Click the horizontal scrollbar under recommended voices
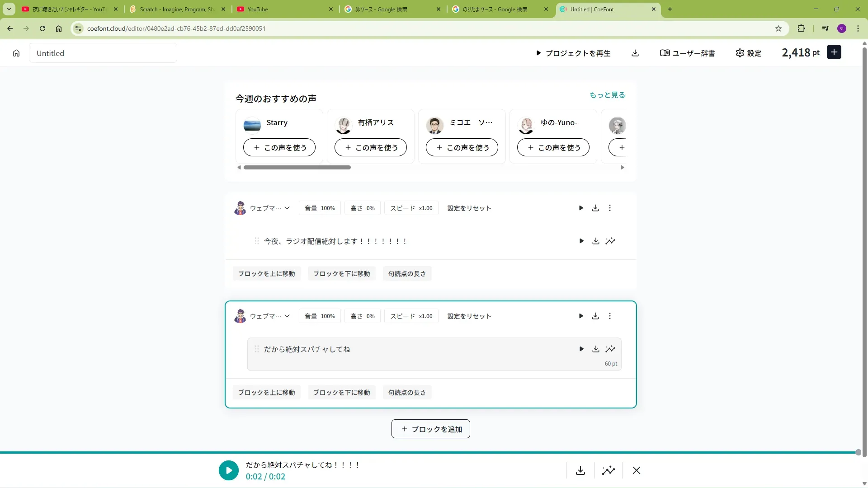868x488 pixels. [x=297, y=168]
